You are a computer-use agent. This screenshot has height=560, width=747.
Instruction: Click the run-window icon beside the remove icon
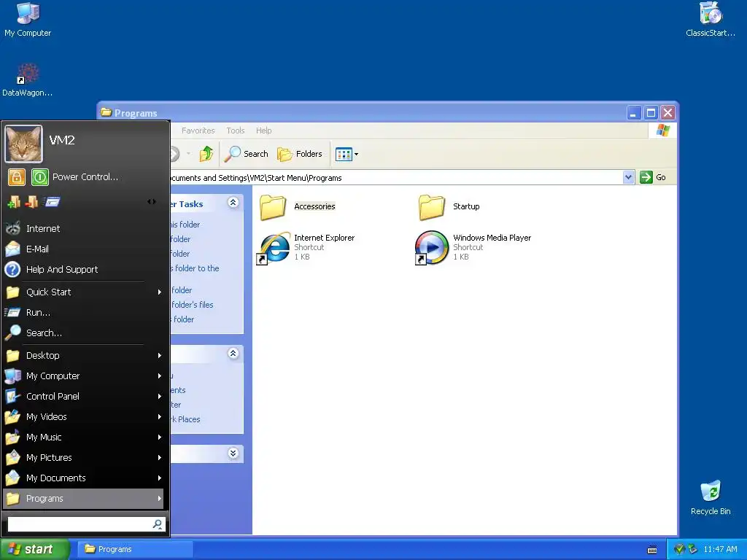52,202
